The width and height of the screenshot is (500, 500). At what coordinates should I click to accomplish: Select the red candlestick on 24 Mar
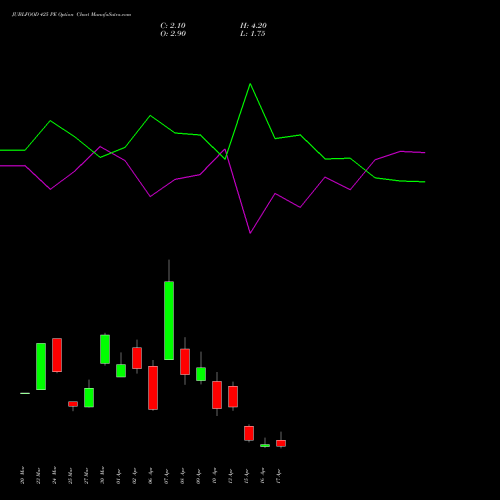click(57, 355)
